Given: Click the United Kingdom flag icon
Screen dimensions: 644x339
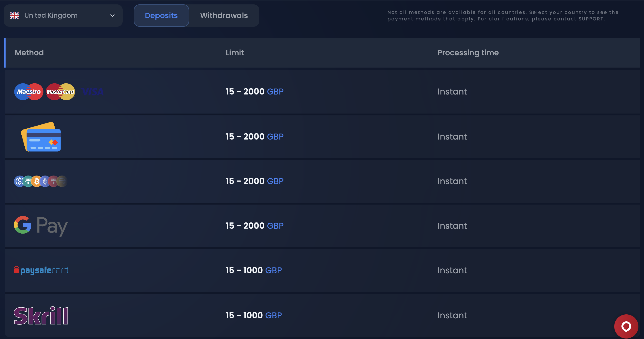Looking at the screenshot, I should [15, 15].
